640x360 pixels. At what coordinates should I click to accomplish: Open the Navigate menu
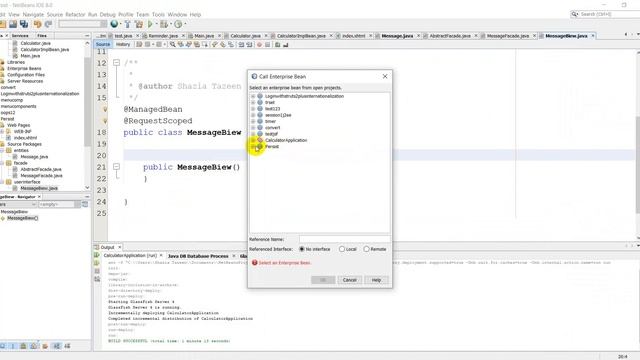coord(33,15)
